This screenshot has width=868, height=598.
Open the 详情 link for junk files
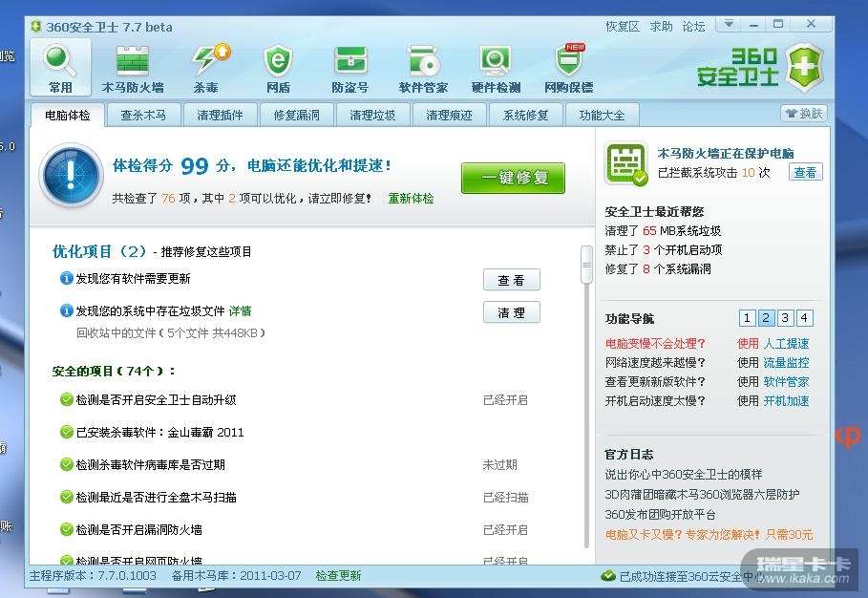click(x=241, y=310)
